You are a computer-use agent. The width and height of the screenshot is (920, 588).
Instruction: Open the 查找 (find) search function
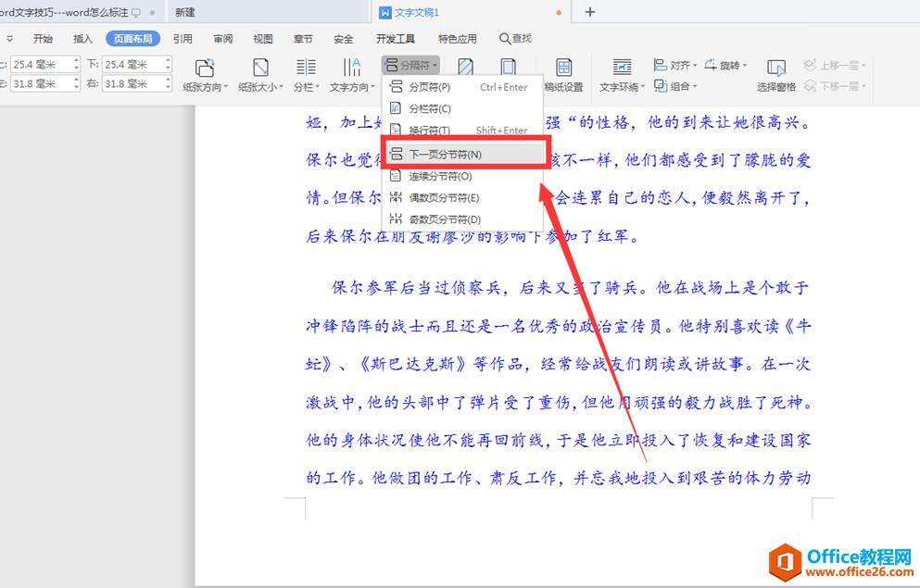(x=515, y=38)
